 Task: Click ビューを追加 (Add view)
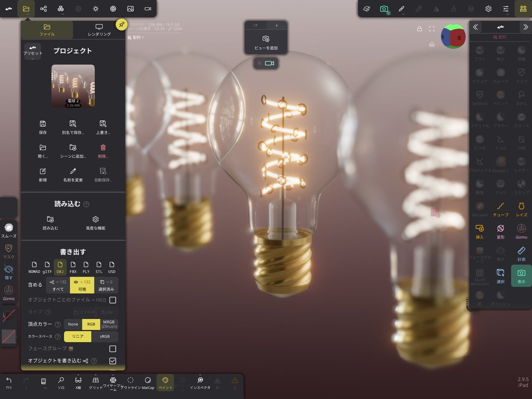click(266, 43)
